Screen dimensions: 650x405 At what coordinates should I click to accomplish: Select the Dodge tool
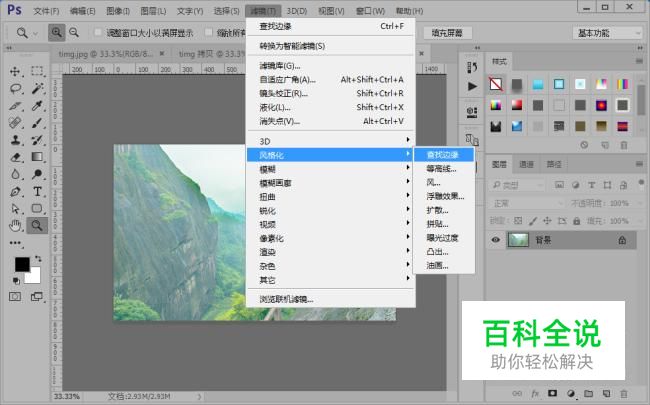click(37, 174)
